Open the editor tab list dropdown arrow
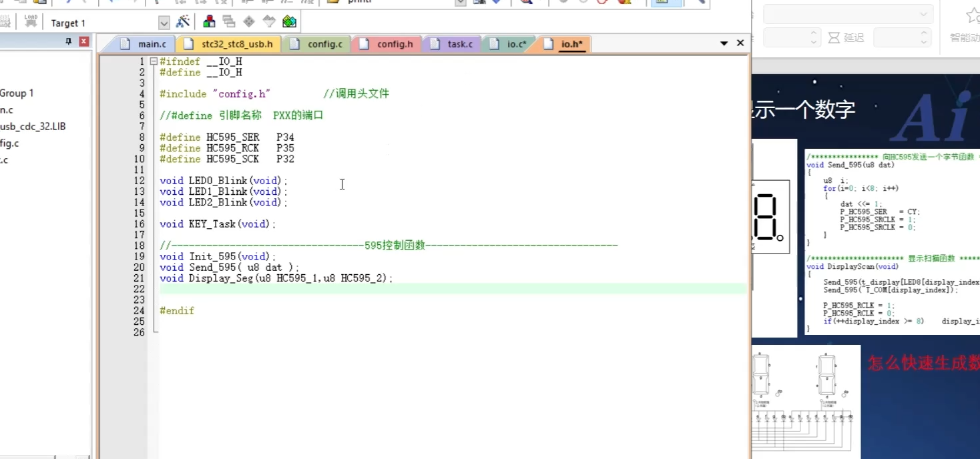 coord(724,43)
